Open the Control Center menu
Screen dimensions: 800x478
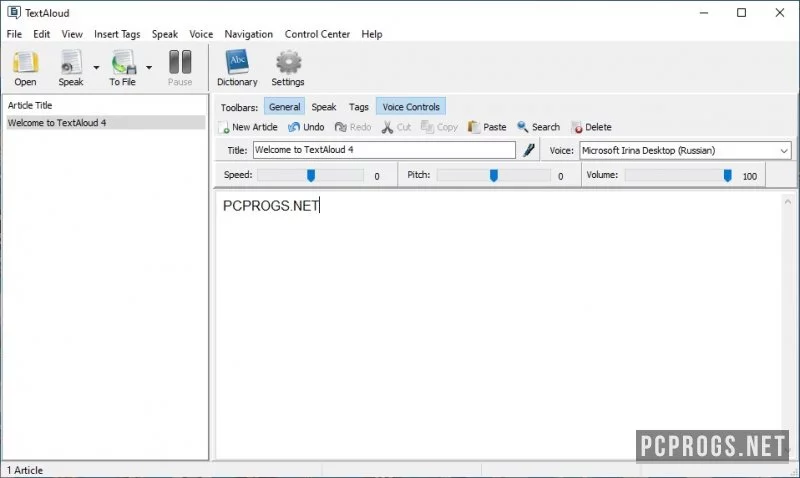(x=317, y=34)
